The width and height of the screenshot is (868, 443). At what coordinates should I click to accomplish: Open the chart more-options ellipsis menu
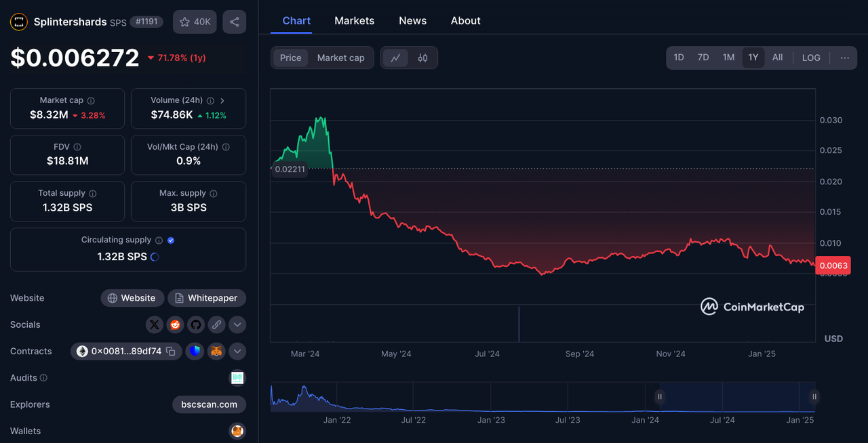pos(845,58)
